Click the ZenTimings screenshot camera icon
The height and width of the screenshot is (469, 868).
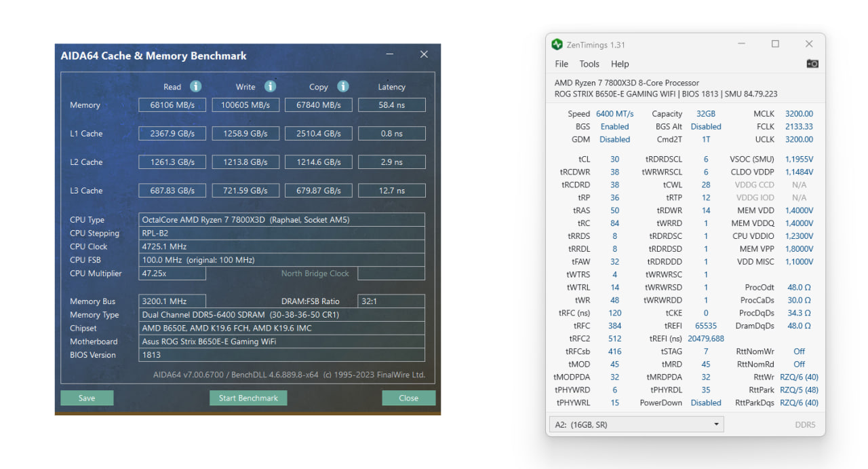[x=812, y=64]
